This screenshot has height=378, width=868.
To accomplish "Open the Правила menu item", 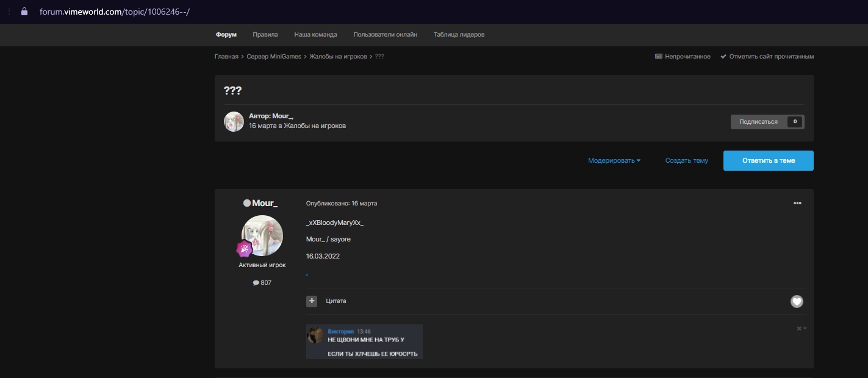I will point(265,35).
